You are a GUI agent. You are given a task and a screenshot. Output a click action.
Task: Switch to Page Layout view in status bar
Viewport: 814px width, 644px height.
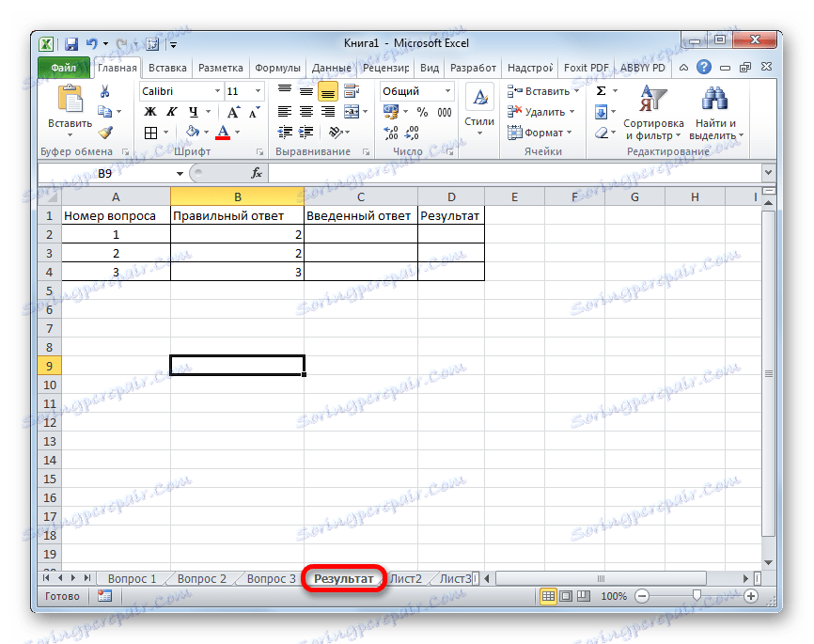pos(566,596)
